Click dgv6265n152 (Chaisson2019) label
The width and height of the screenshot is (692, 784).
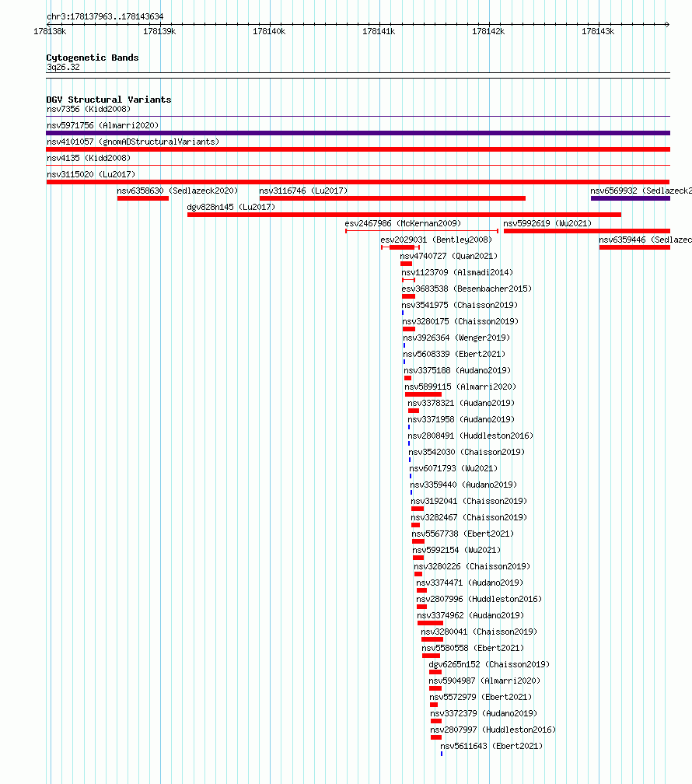[489, 664]
